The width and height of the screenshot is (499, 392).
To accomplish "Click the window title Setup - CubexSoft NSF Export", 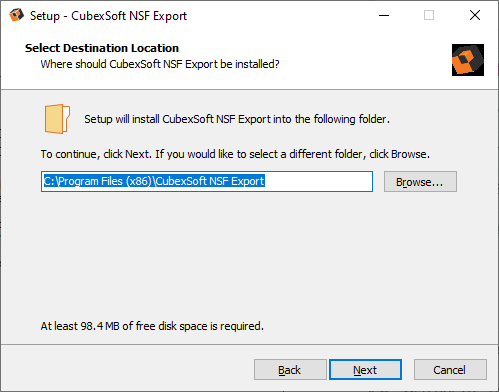I will [x=109, y=16].
